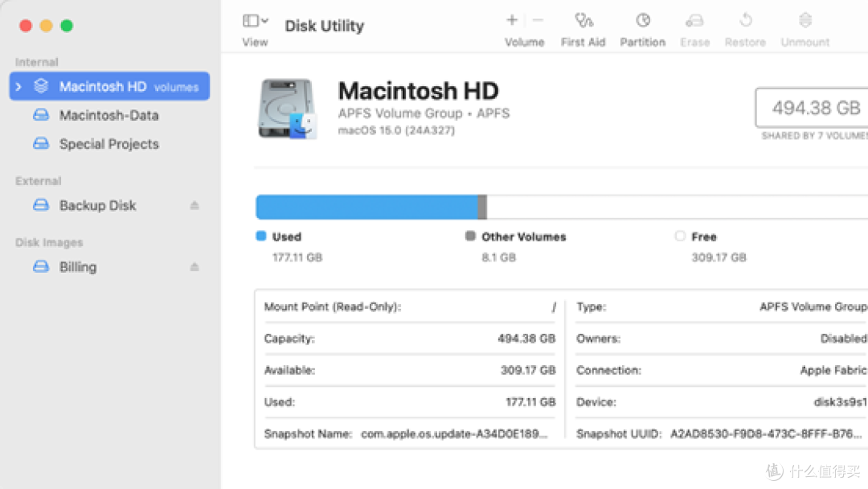This screenshot has height=489, width=868.
Task: Click the Special Projects drive icon
Action: pyautogui.click(x=41, y=143)
